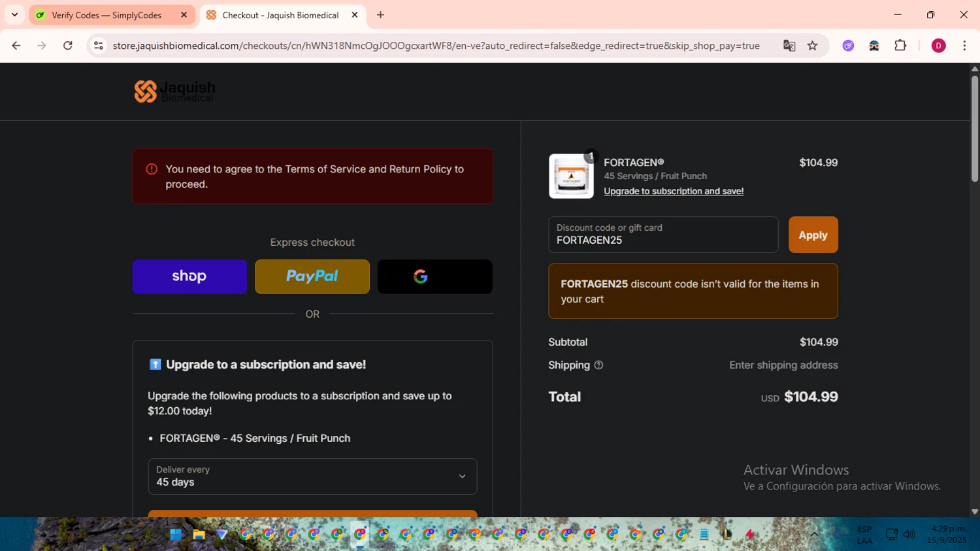Open the Notepad icon on the taskbar
Screen dimensions: 980x551
pos(704,535)
